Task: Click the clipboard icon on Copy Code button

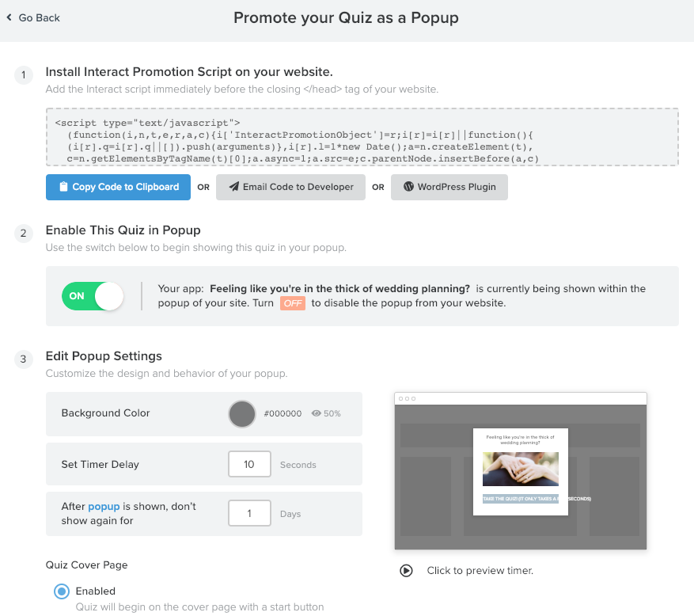Action: 64,187
